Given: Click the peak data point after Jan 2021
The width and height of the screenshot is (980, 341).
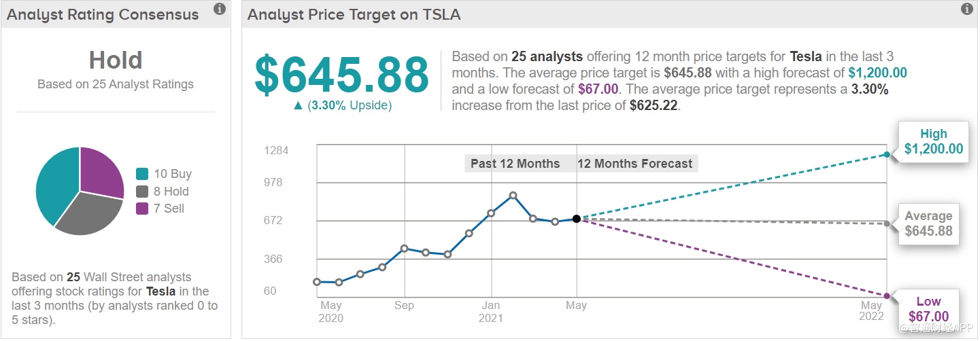Looking at the screenshot, I should (x=513, y=196).
